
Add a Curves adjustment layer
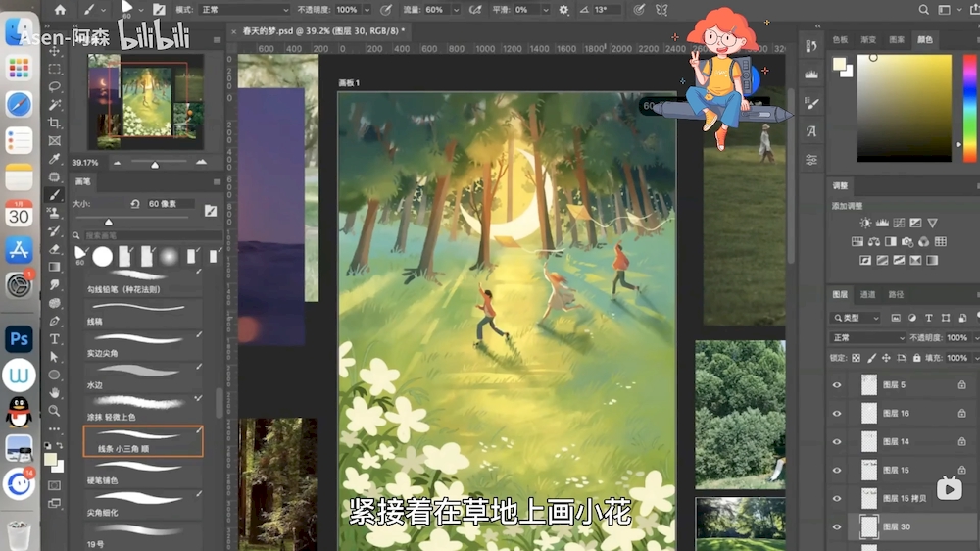point(899,223)
